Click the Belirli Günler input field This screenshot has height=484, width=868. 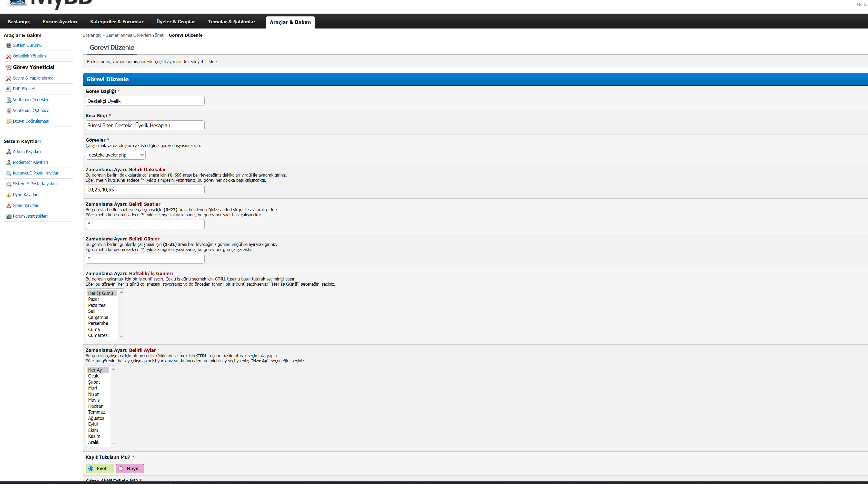click(145, 259)
